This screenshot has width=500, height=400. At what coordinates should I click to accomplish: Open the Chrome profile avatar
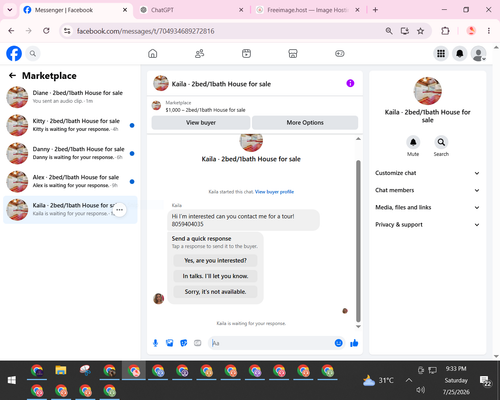pyautogui.click(x=471, y=31)
